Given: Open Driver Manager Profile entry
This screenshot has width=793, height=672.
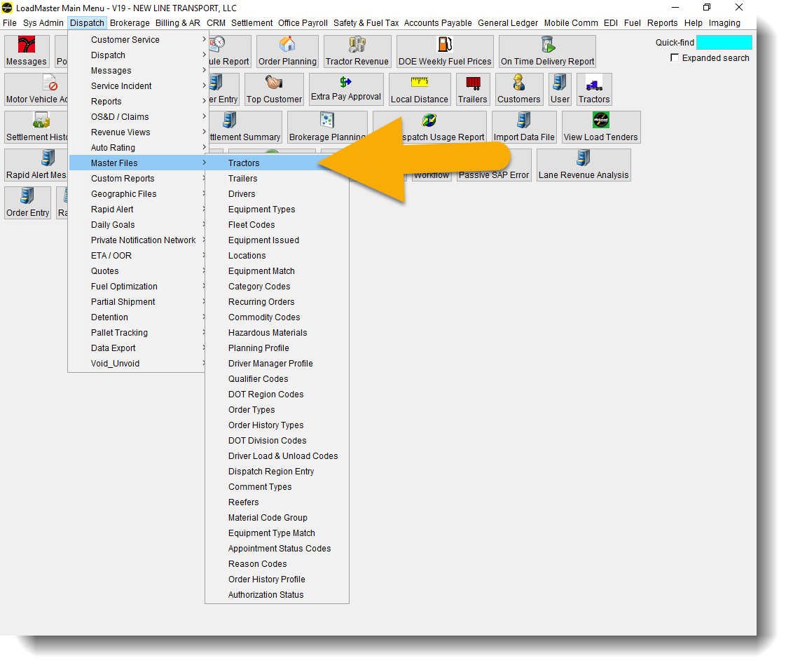Looking at the screenshot, I should click(x=277, y=363).
